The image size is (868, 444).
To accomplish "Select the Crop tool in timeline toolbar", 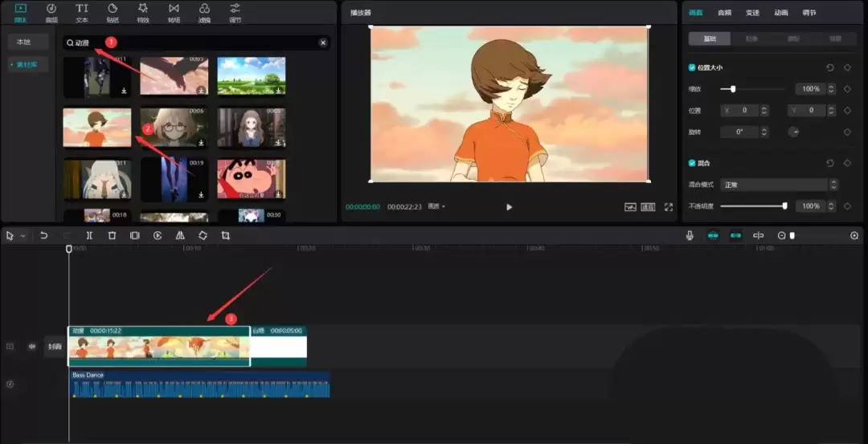I will point(225,235).
